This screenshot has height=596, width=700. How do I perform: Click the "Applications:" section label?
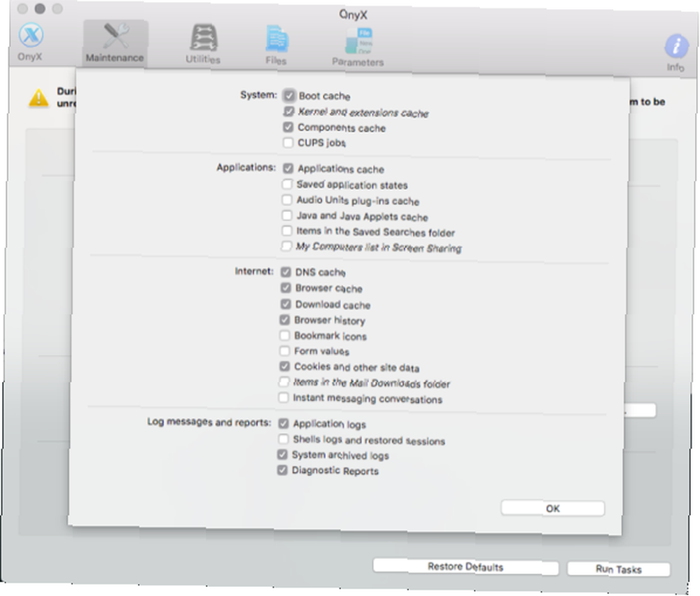[246, 167]
